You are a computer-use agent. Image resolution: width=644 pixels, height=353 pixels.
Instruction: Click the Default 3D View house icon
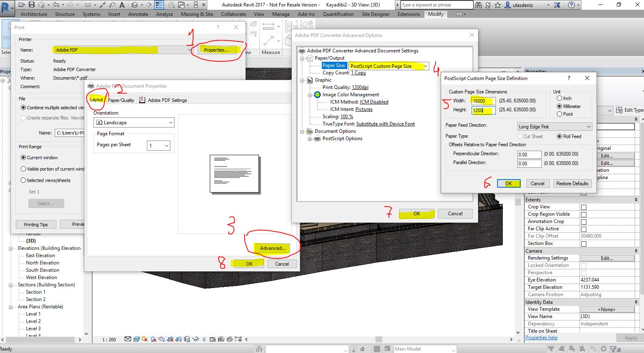[x=134, y=5]
